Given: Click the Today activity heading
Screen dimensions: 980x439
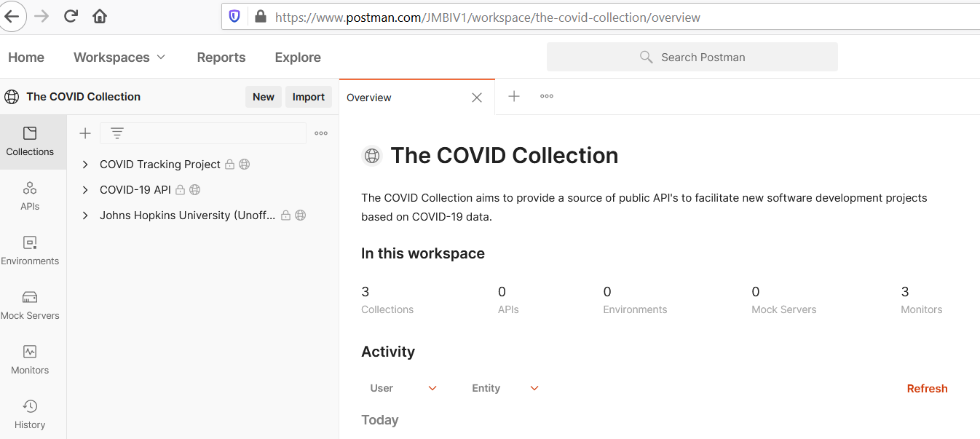Looking at the screenshot, I should [380, 420].
